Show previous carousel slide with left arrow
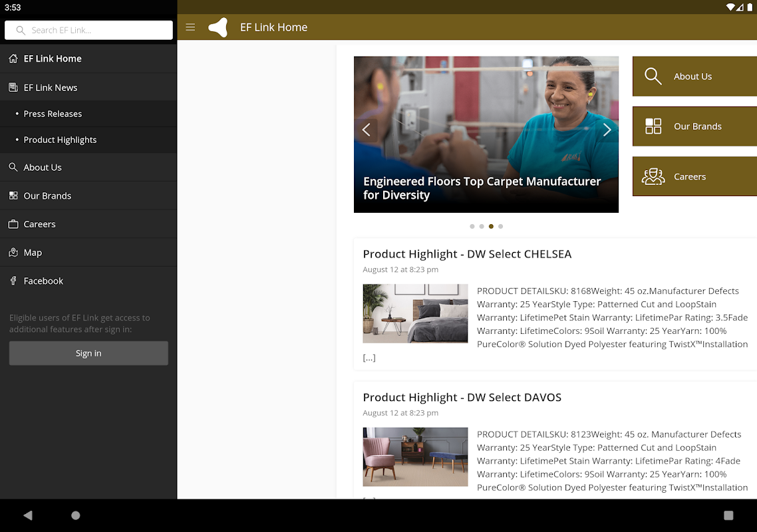This screenshot has height=532, width=757. point(367,130)
